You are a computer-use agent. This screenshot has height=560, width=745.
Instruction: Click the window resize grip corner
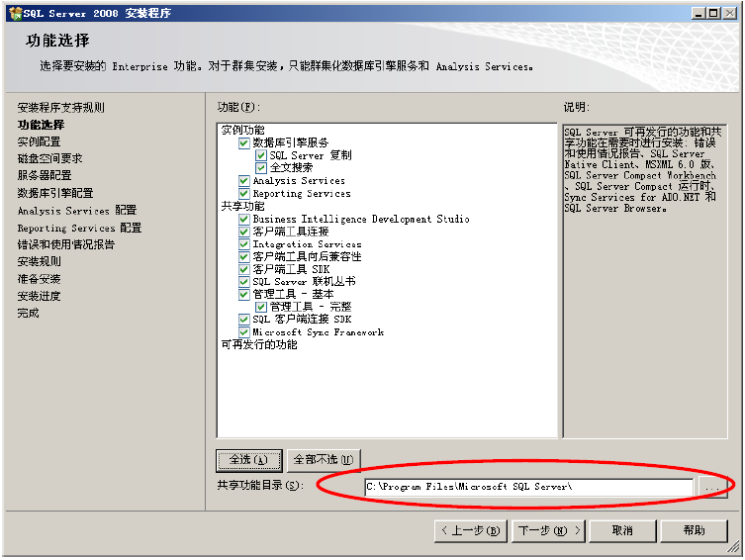point(734,548)
